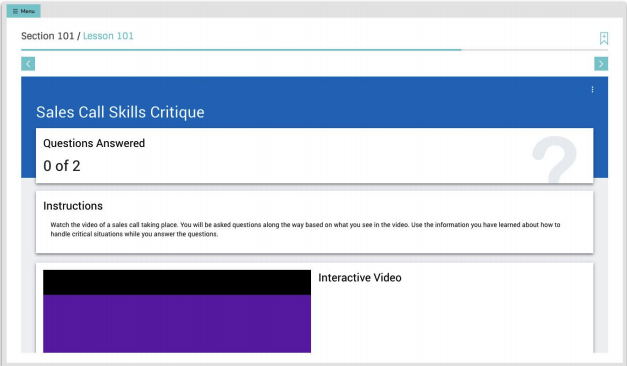Click the 0 of 2 count
Viewport: 627px width, 366px height.
point(62,166)
